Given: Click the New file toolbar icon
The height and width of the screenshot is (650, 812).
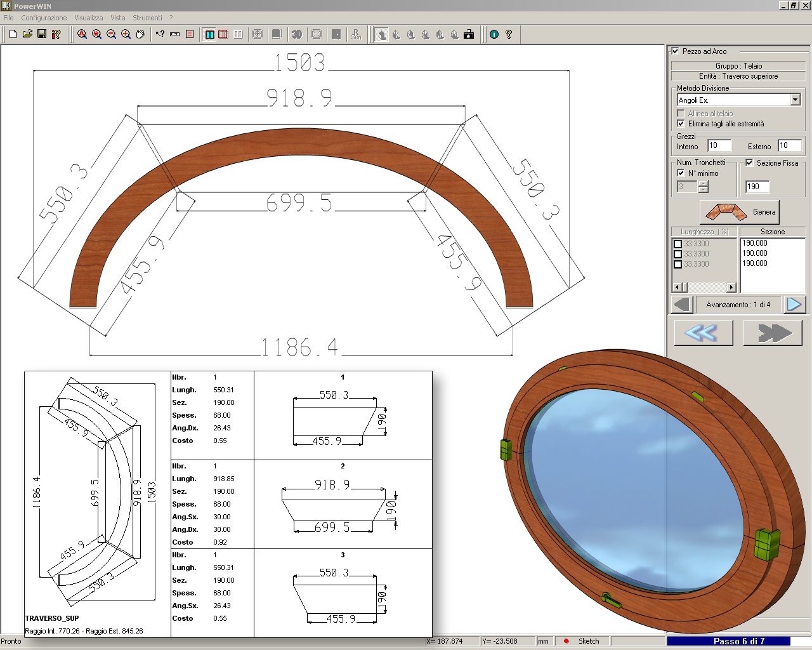Looking at the screenshot, I should coord(13,34).
